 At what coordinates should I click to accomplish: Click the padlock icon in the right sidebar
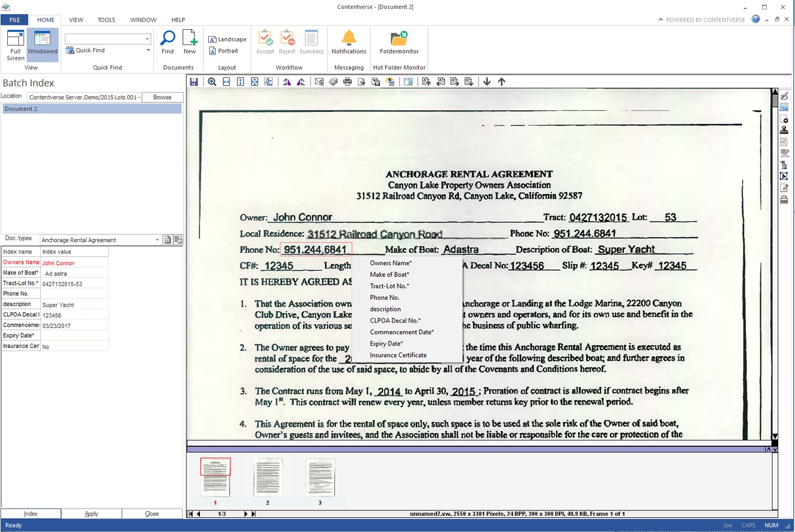[x=784, y=199]
